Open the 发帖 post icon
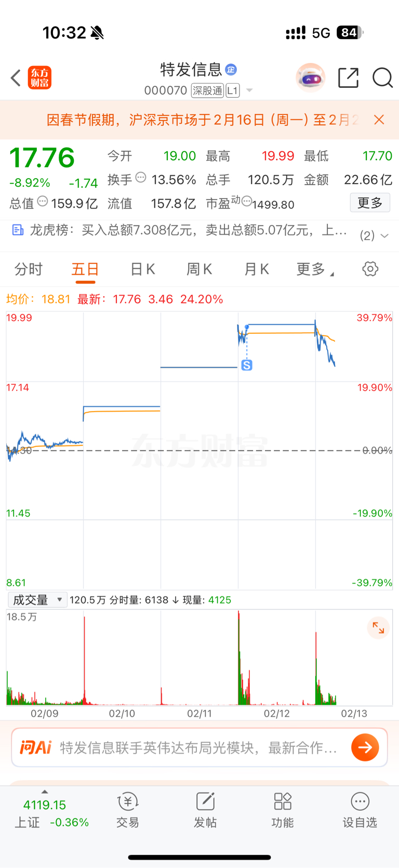The height and width of the screenshot is (868, 399). pos(205,801)
